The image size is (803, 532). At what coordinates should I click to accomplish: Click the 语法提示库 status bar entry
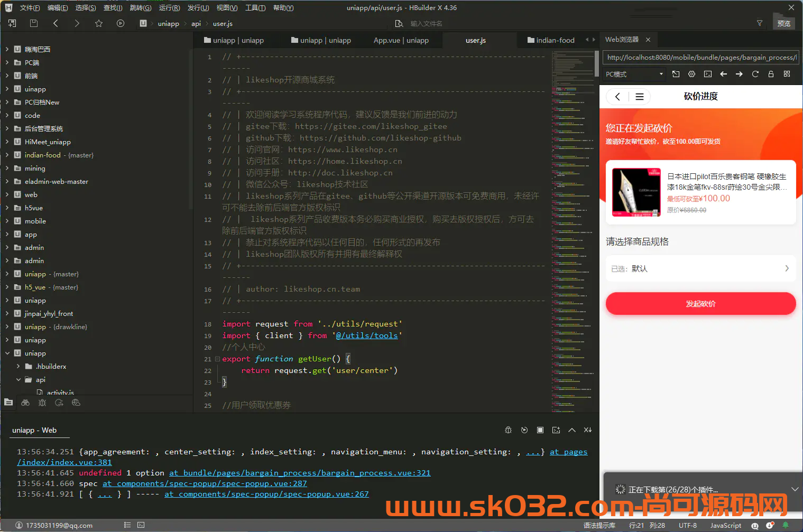point(599,525)
